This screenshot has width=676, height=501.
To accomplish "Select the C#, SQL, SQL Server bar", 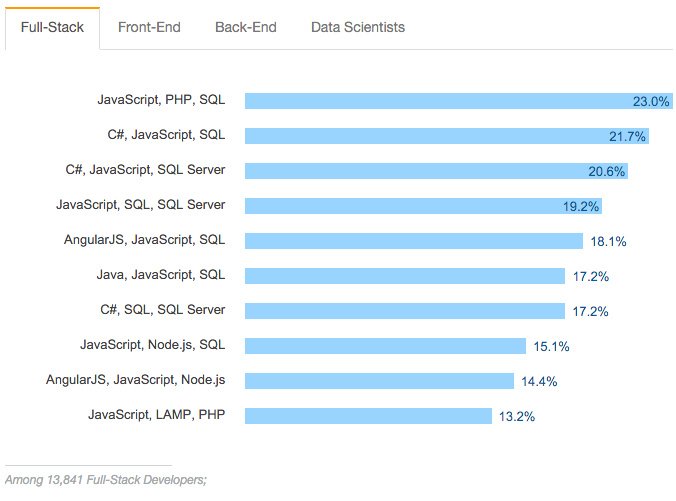I will pos(405,310).
